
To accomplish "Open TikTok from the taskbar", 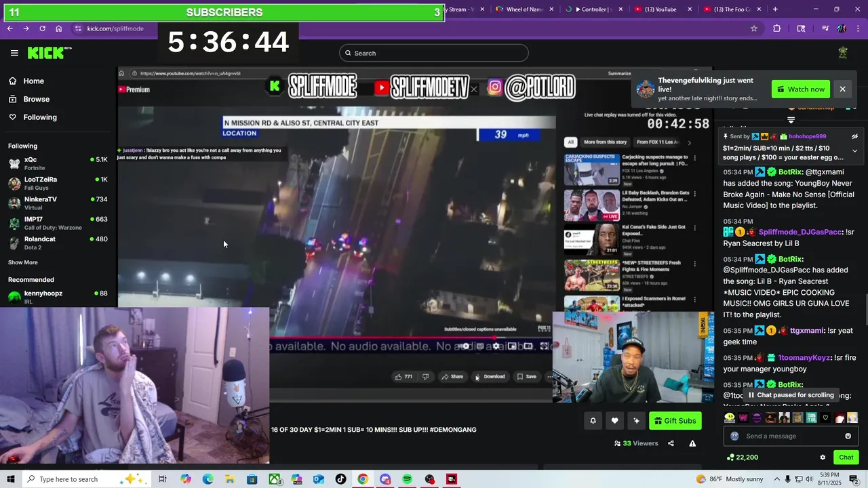I will click(x=340, y=479).
